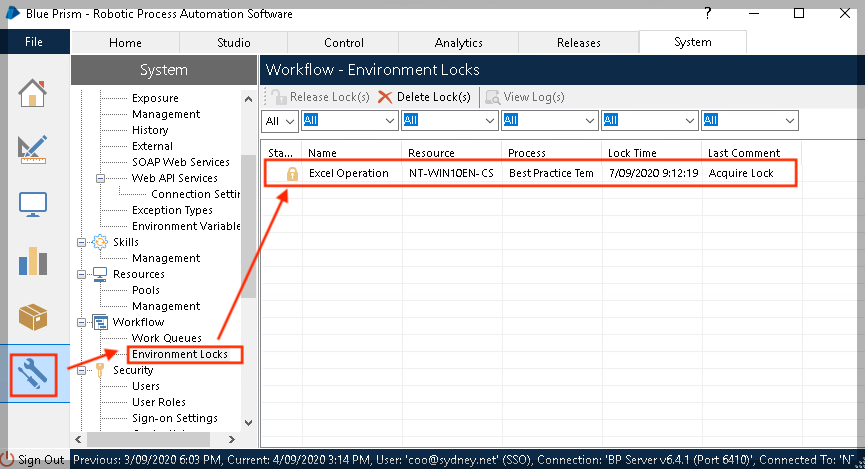Click the red X Delete Lock(s) icon
This screenshot has width=865, height=469.
pos(385,97)
